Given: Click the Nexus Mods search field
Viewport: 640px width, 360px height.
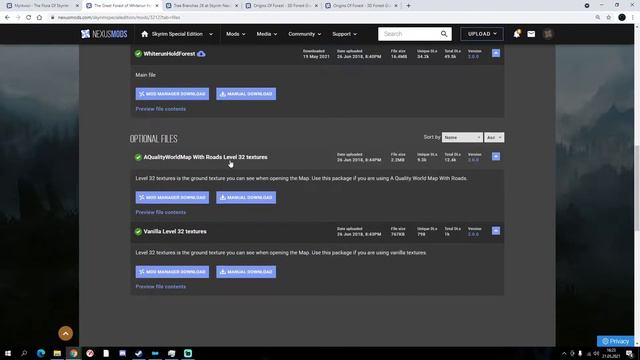Looking at the screenshot, I should 409,34.
